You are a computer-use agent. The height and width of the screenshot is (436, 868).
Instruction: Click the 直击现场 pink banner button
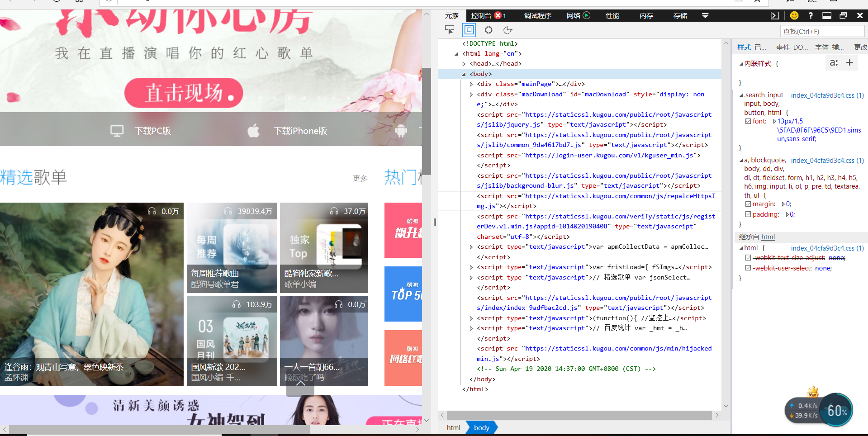(184, 93)
